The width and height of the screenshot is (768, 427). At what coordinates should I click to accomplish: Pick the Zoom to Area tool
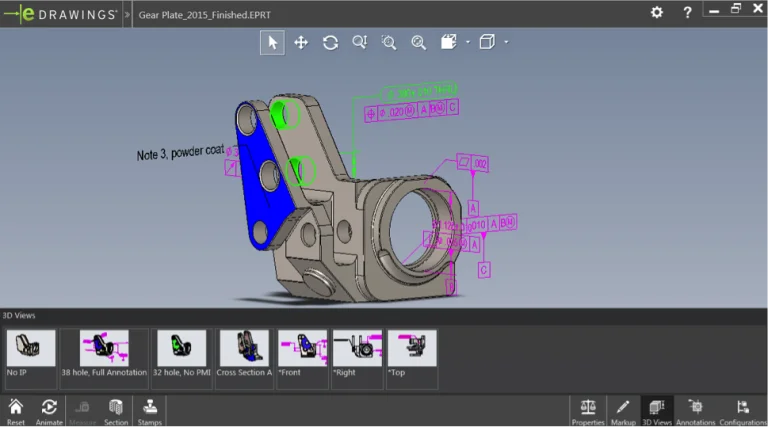point(389,42)
